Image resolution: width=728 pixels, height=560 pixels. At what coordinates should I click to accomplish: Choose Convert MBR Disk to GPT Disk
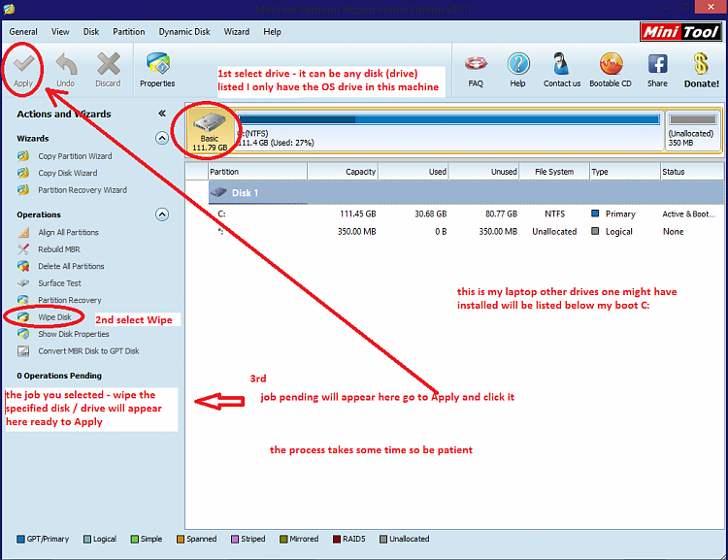[x=88, y=351]
